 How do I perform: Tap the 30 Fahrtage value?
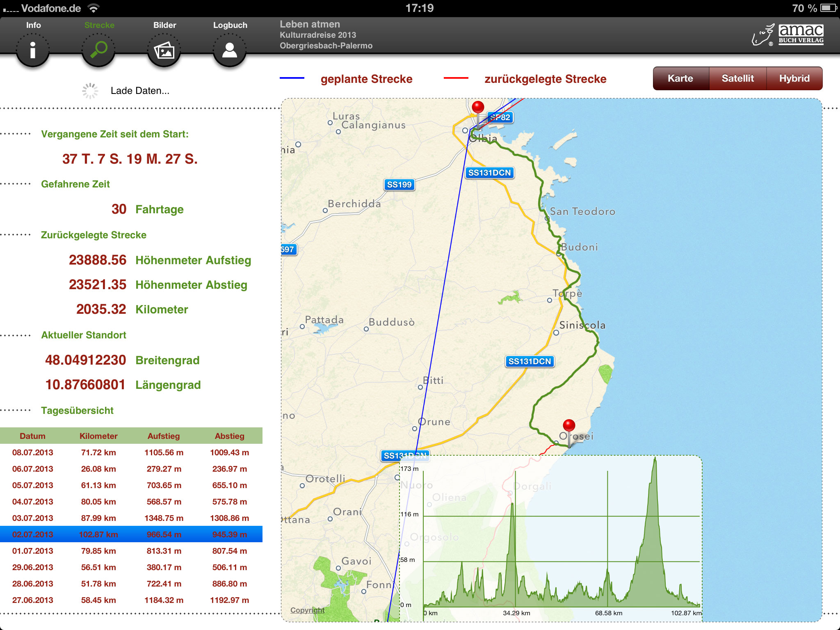[x=119, y=209]
